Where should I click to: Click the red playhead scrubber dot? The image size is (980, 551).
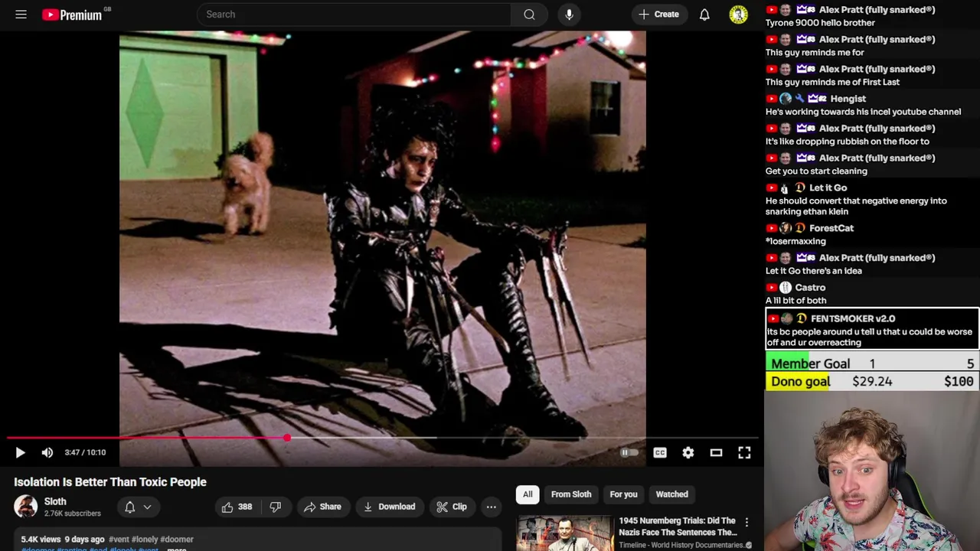[287, 439]
